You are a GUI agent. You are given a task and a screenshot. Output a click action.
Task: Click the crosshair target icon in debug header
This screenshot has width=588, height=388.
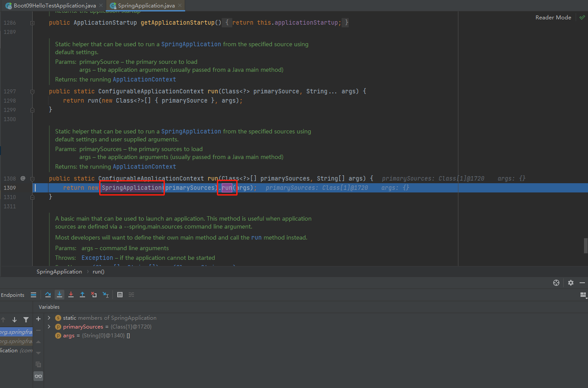(x=556, y=283)
